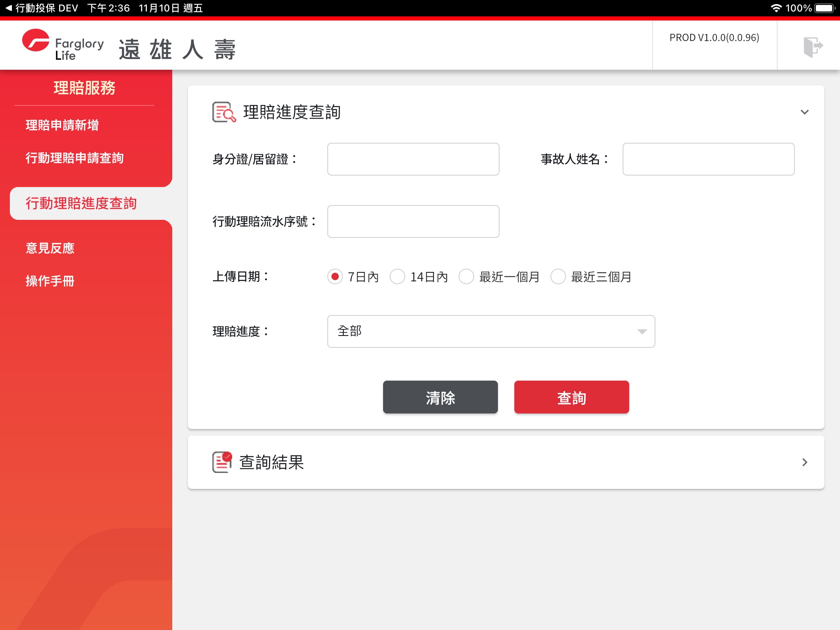Select the 14日內 radio button

click(397, 277)
